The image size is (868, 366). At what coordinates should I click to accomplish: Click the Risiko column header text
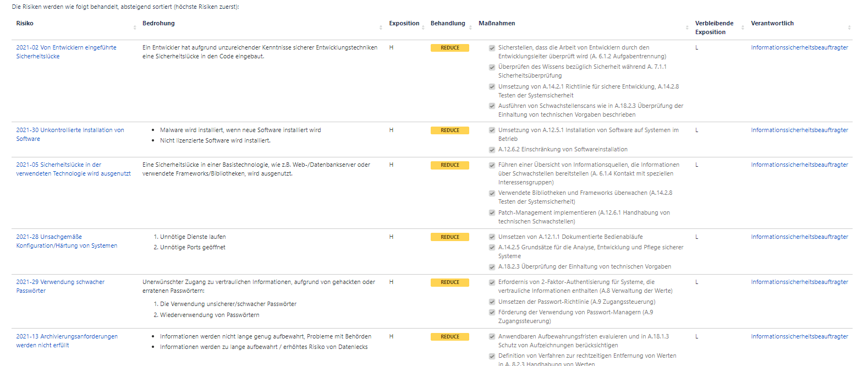coord(25,23)
